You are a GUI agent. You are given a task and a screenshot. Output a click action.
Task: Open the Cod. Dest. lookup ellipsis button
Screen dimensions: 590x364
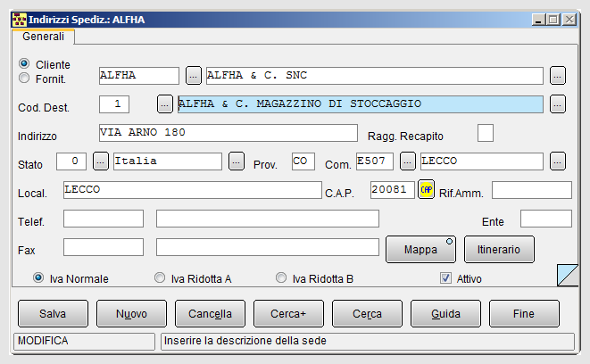click(x=165, y=104)
